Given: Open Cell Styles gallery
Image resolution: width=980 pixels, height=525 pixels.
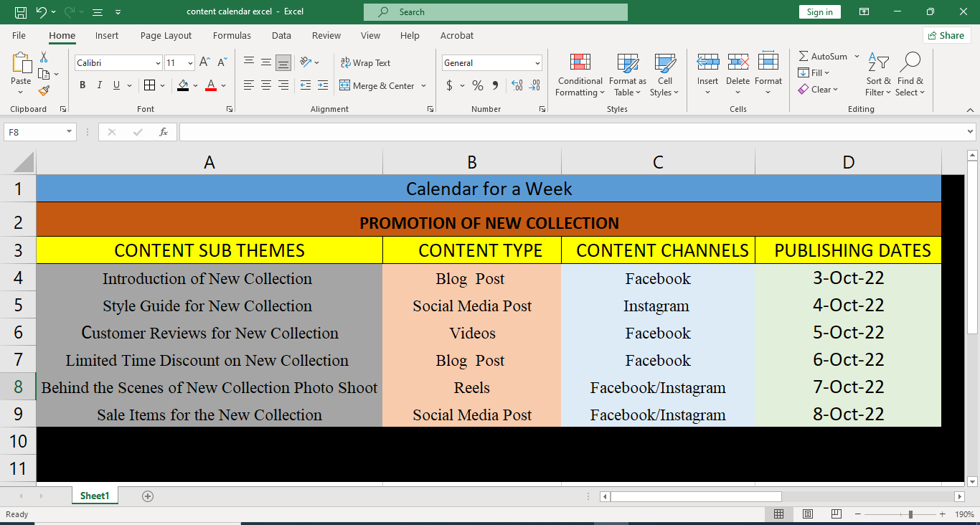Looking at the screenshot, I should pyautogui.click(x=665, y=75).
